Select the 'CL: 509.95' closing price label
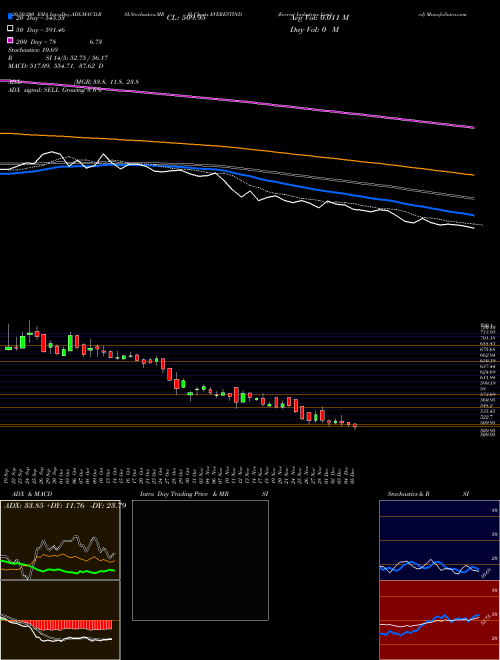Viewport: 500px width, 660px height. click(x=186, y=18)
